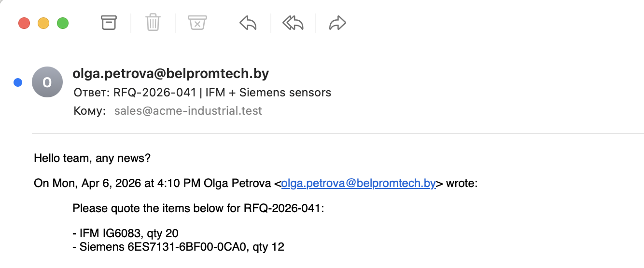The width and height of the screenshot is (644, 268).
Task: Close the message window
Action: pyautogui.click(x=24, y=23)
